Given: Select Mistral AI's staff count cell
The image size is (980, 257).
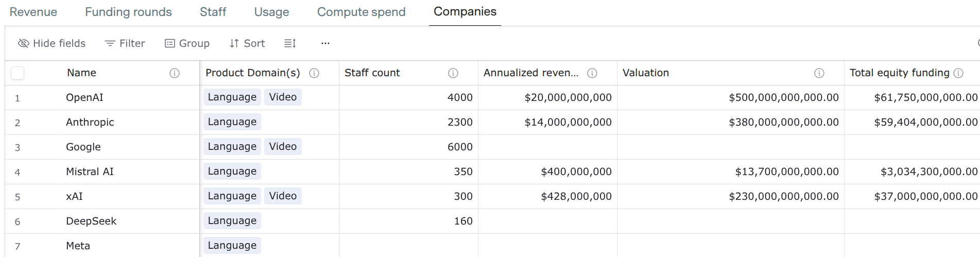Looking at the screenshot, I should 408,172.
